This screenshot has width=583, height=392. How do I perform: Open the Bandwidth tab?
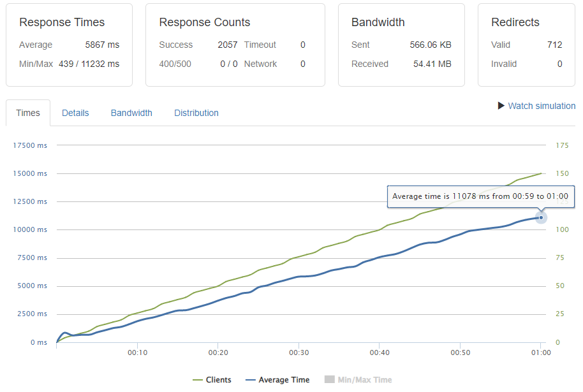click(x=131, y=113)
